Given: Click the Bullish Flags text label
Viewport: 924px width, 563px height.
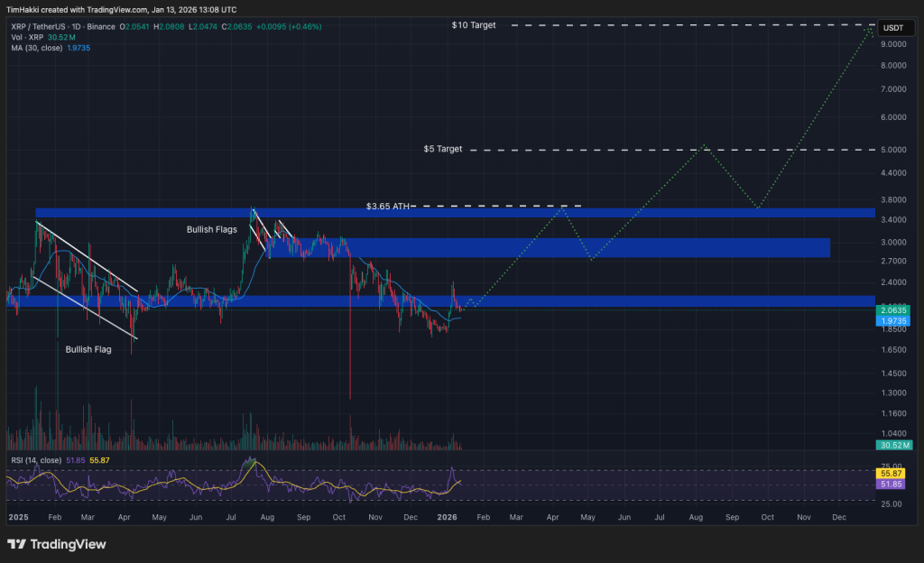Looking at the screenshot, I should [x=212, y=230].
